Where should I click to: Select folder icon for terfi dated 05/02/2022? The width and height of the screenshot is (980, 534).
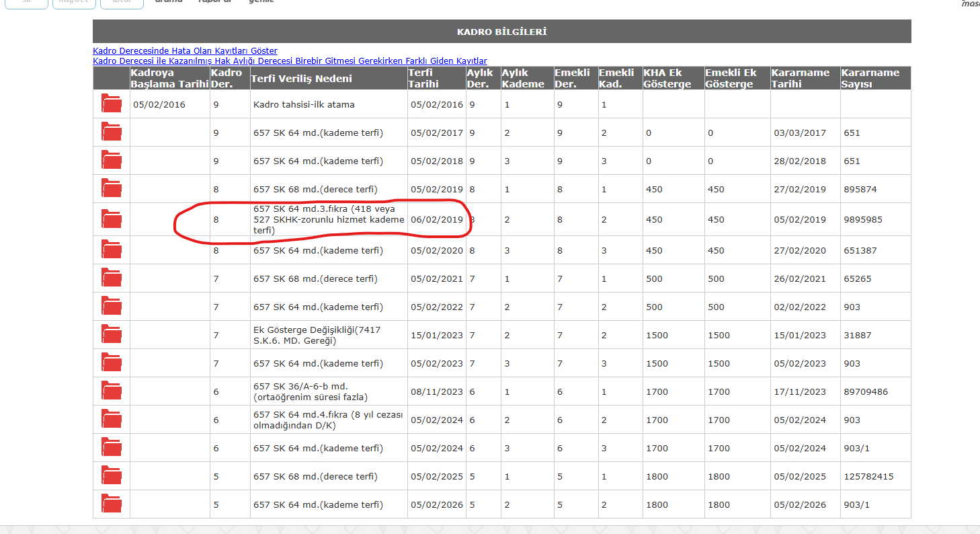click(x=112, y=307)
